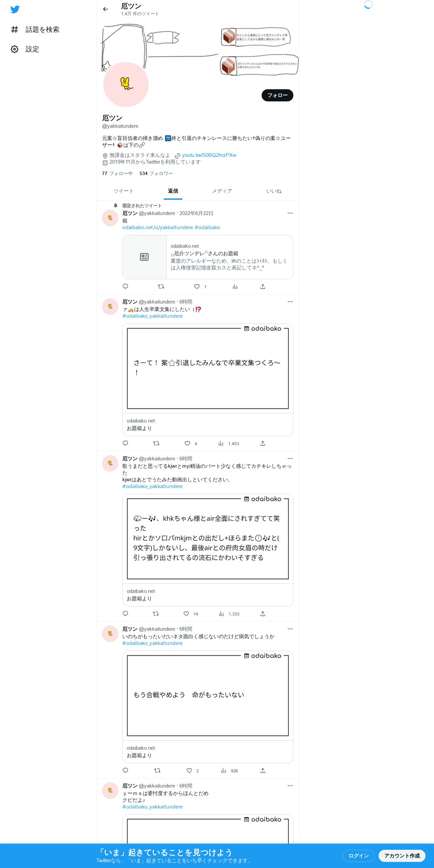View analytics showing 1,453 views
The image size is (434, 868).
(x=229, y=443)
